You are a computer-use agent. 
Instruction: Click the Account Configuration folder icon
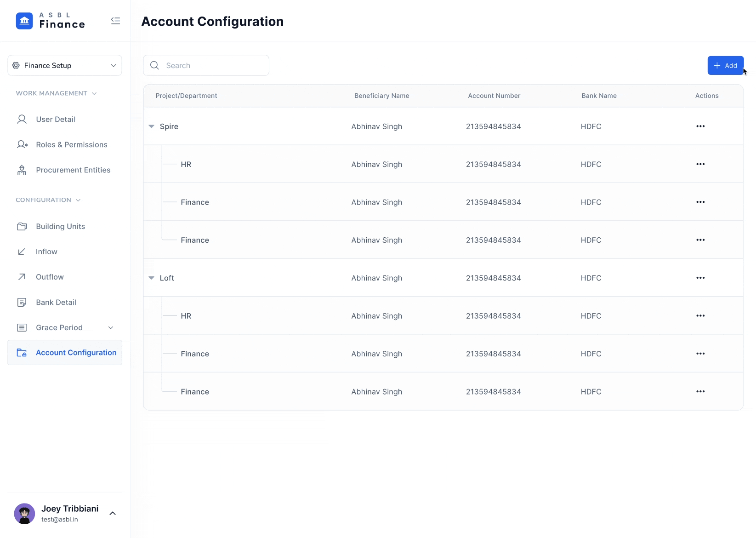point(22,353)
